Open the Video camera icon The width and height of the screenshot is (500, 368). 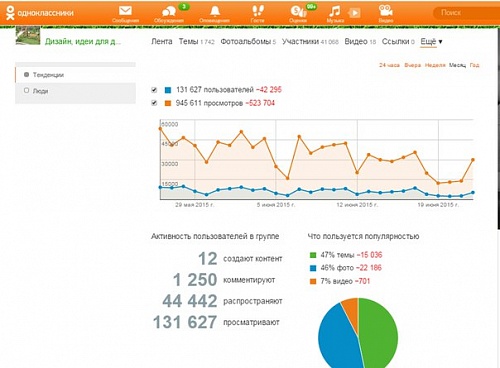[x=386, y=11]
